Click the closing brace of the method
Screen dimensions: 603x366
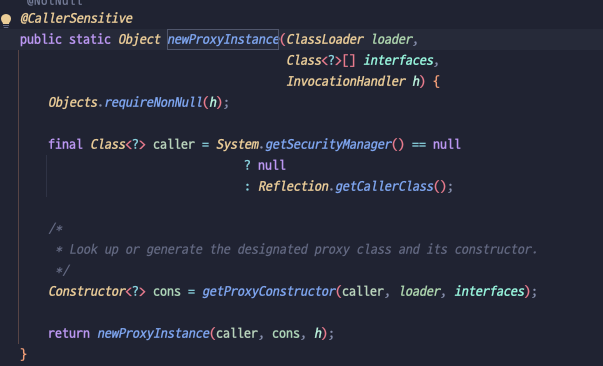click(x=23, y=354)
